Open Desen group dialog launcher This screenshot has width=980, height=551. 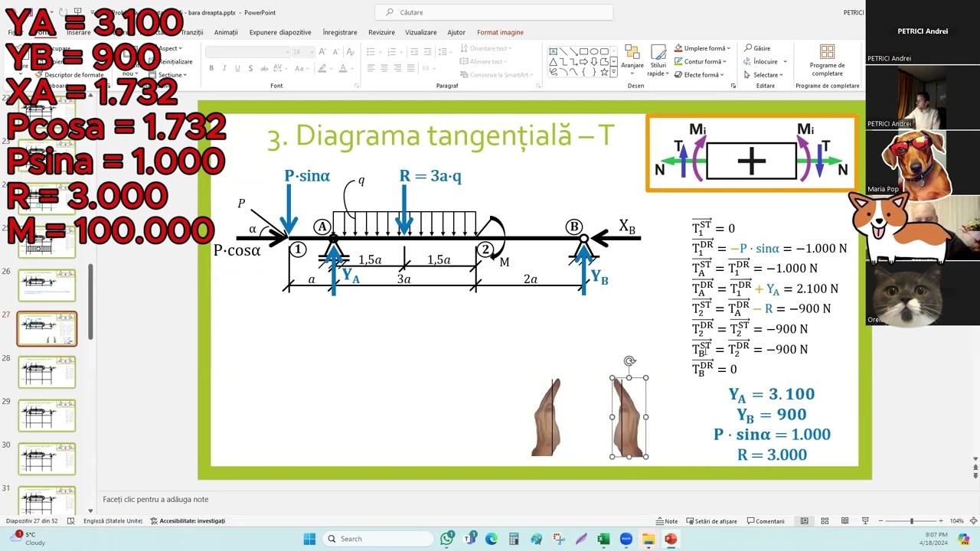pyautogui.click(x=733, y=86)
